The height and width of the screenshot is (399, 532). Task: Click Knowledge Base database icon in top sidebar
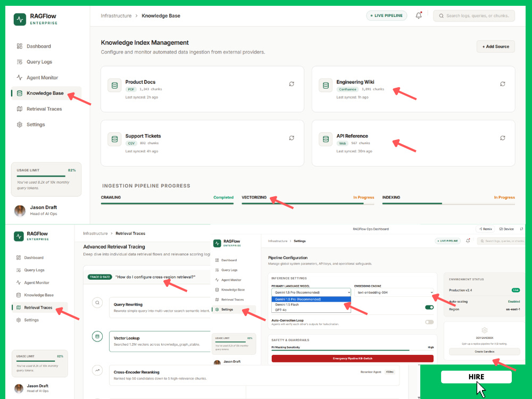point(20,93)
